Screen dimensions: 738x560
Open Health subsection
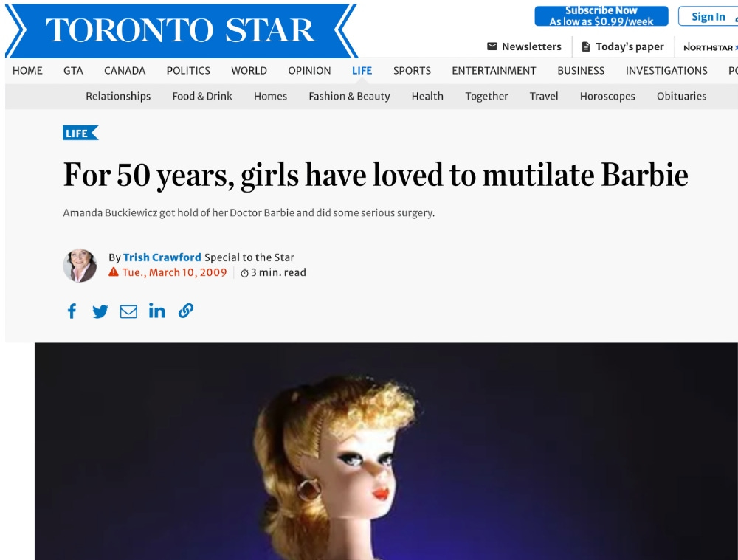(427, 97)
